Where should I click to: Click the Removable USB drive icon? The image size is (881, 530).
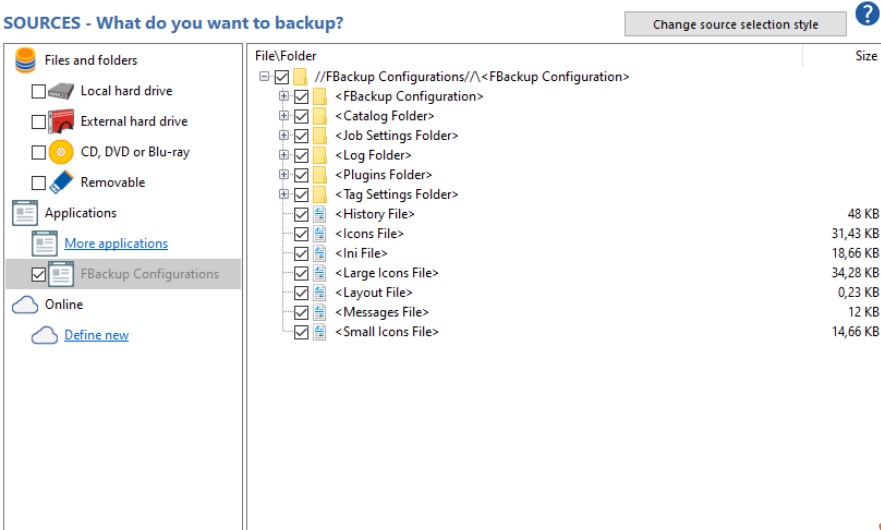coord(61,183)
